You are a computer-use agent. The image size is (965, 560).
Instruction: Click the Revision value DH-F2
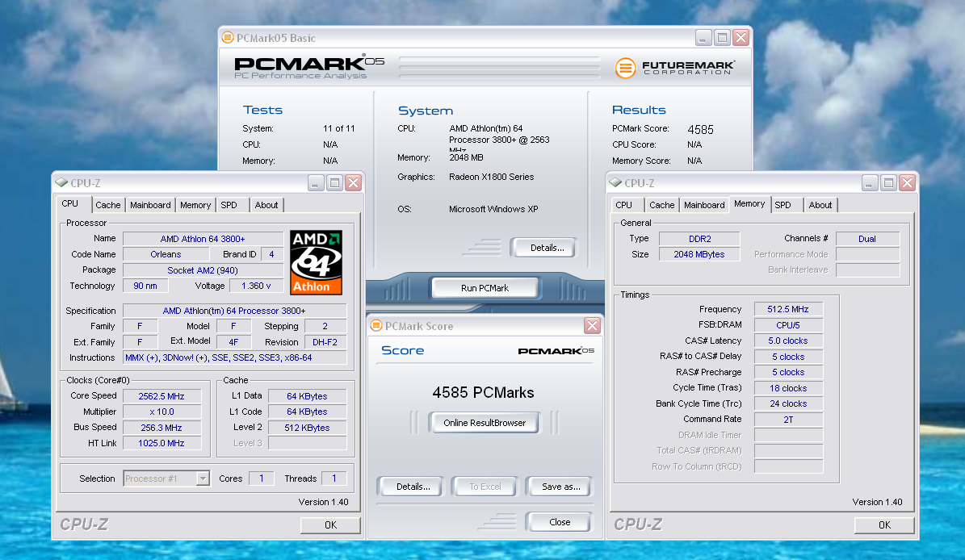(325, 342)
